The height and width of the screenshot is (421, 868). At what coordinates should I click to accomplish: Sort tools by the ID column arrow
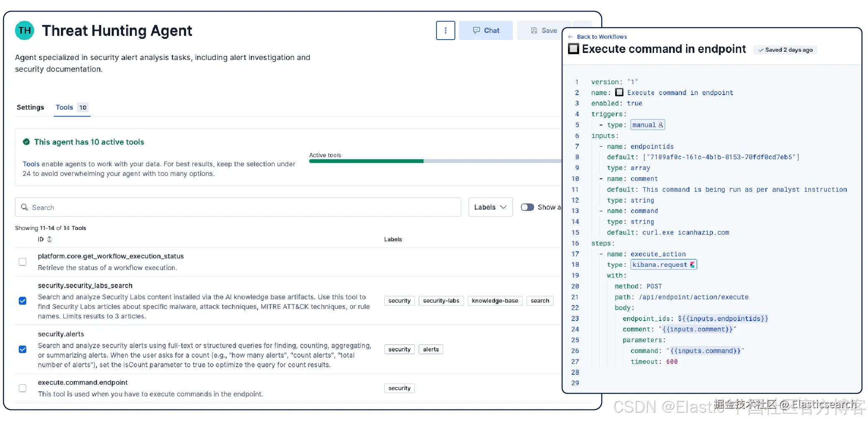pyautogui.click(x=49, y=239)
